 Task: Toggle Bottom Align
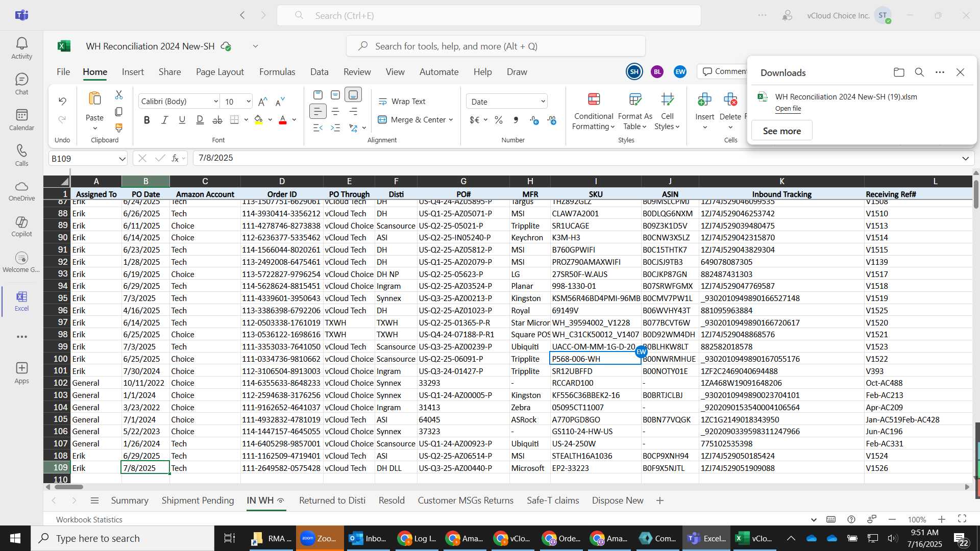tap(353, 95)
